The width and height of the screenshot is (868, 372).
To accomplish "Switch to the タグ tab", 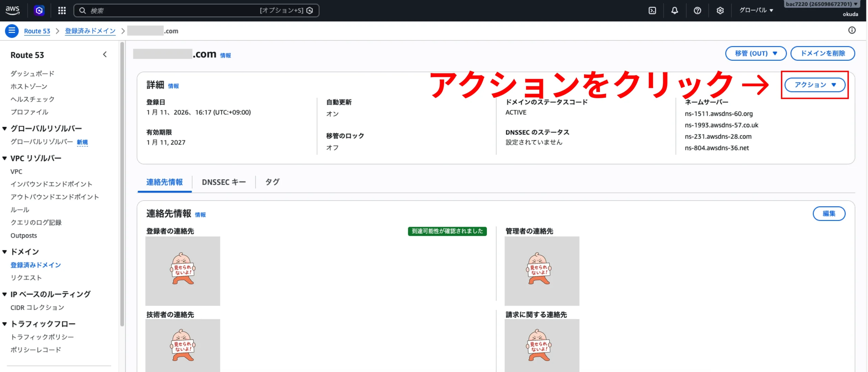I will point(272,182).
